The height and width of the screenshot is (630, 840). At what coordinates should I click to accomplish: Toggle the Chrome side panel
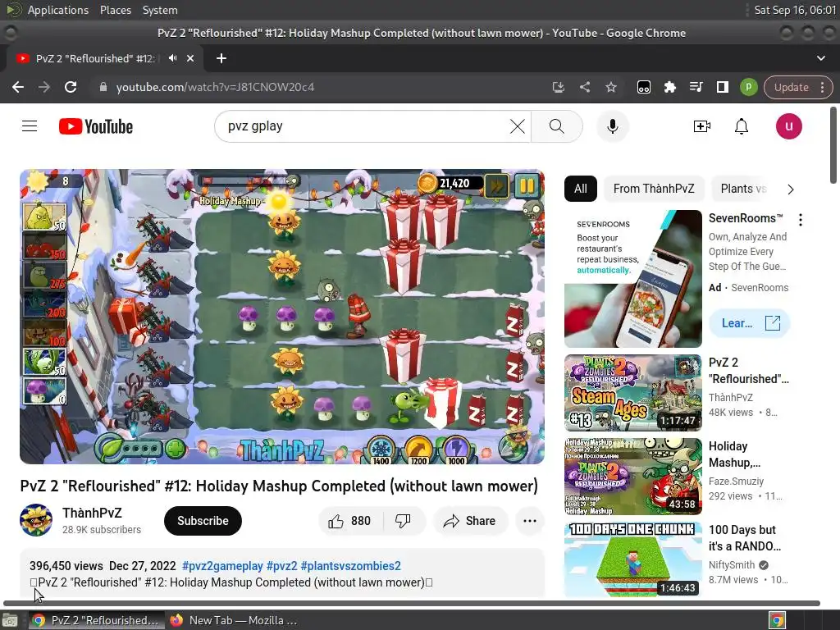click(x=722, y=87)
